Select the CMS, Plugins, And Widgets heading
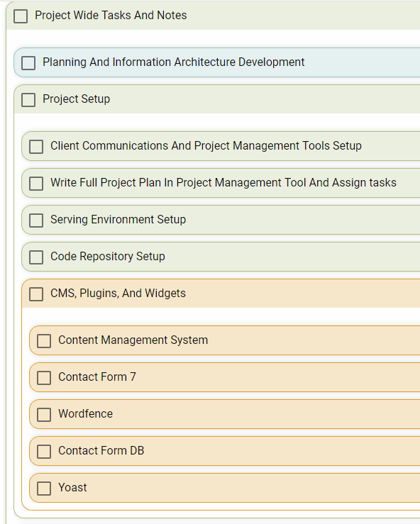The width and height of the screenshot is (420, 524). 118,294
